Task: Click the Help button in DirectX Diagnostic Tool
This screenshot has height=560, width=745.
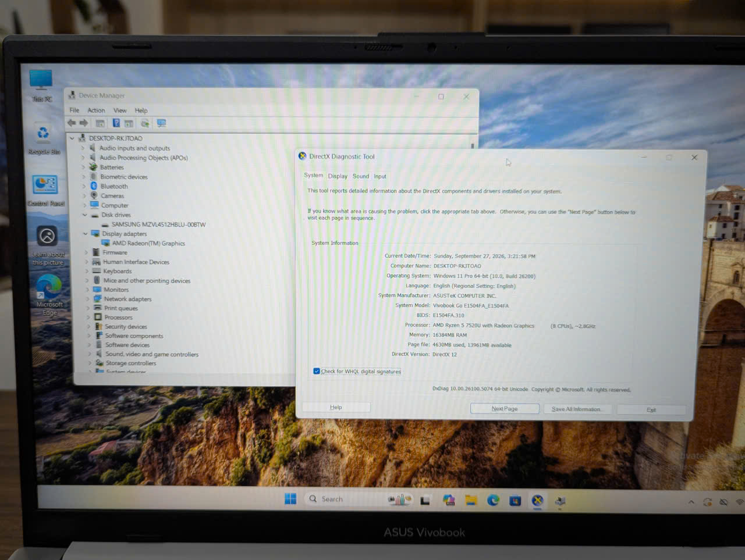Action: pos(336,407)
